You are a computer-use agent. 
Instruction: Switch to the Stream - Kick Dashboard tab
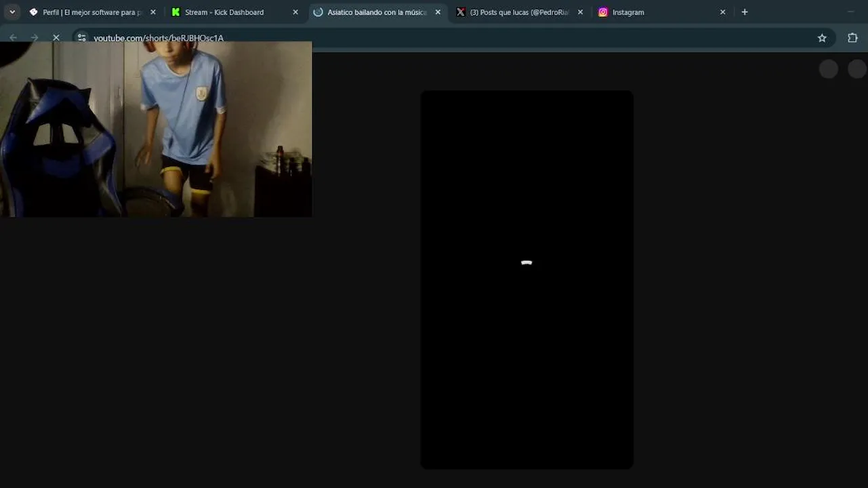235,12
